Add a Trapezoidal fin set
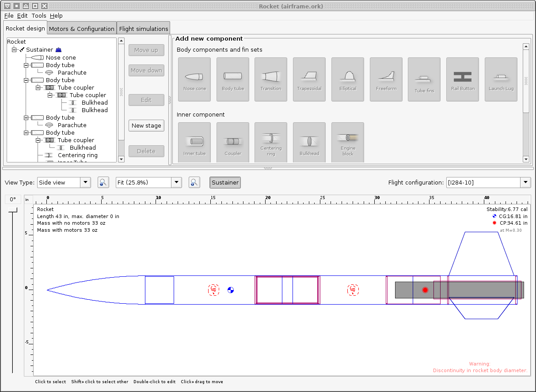This screenshot has height=392, width=536. click(x=309, y=79)
